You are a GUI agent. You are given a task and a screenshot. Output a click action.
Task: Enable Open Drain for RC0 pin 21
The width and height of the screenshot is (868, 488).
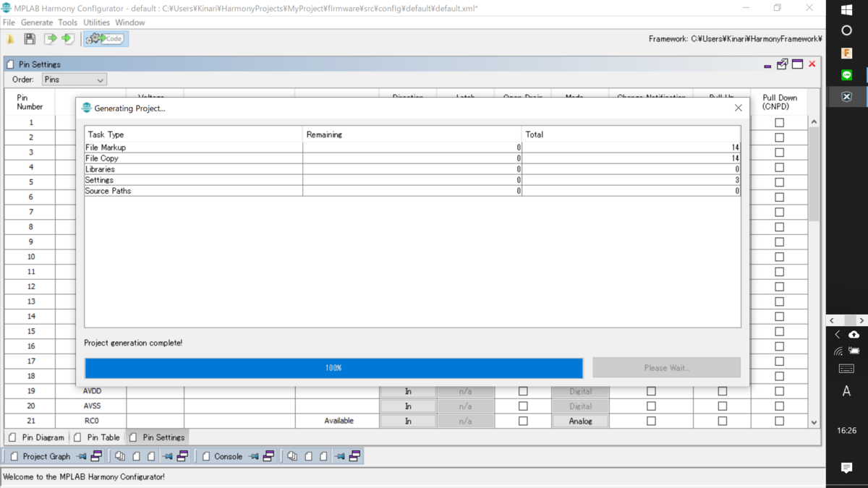[523, 421]
